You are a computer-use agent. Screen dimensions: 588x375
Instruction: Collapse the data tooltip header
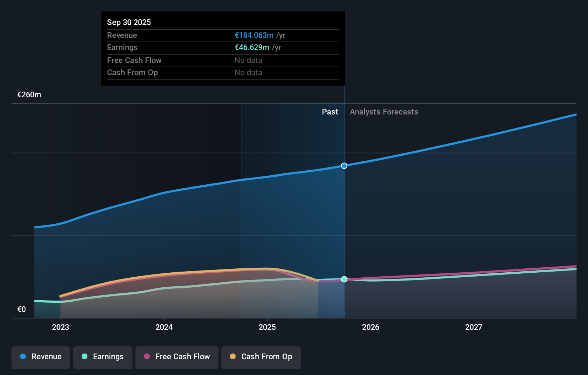tap(129, 22)
